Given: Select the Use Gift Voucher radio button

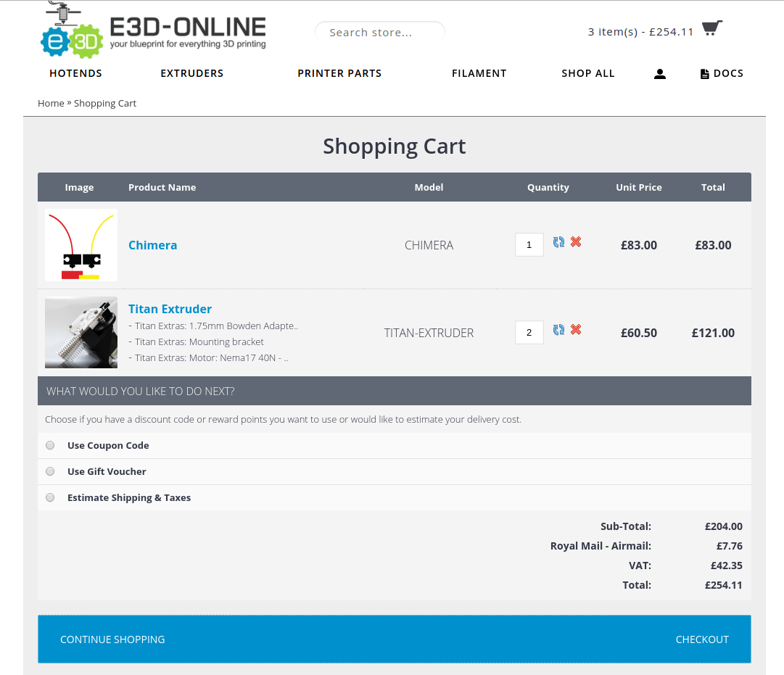Looking at the screenshot, I should [50, 471].
